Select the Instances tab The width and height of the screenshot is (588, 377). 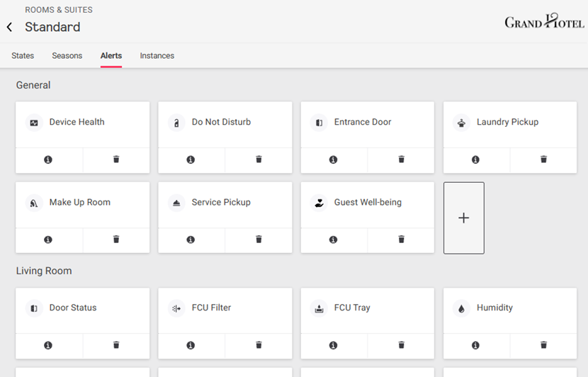[157, 55]
